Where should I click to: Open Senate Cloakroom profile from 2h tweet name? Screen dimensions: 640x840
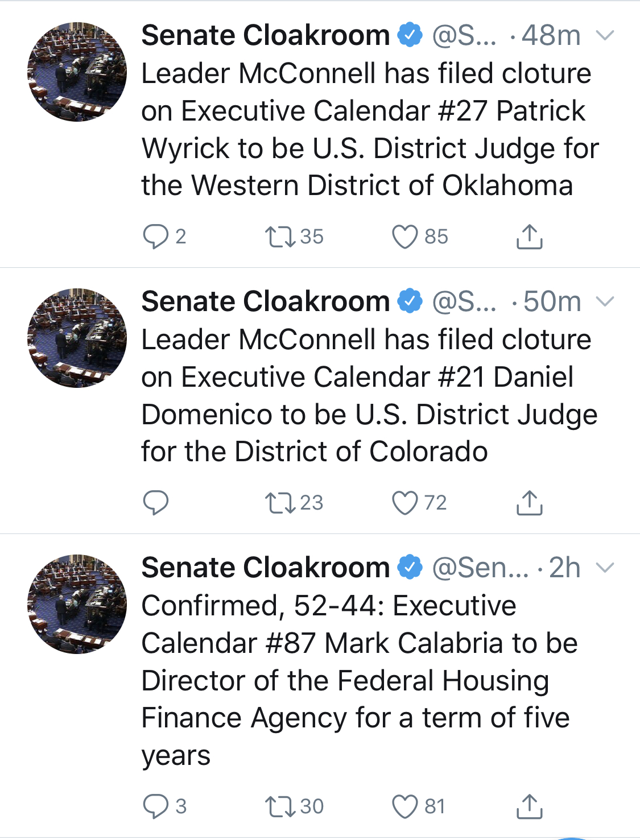click(265, 568)
